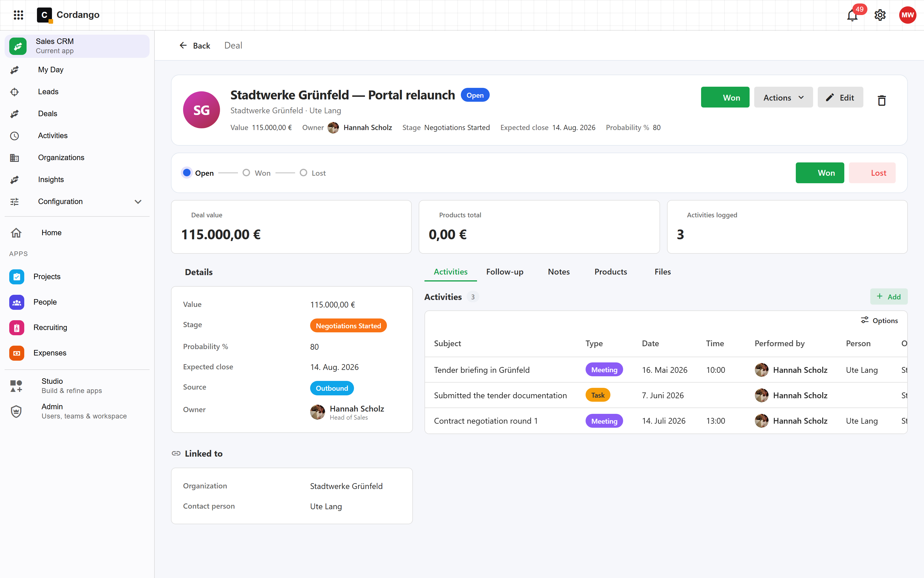Viewport: 924px width, 578px height.
Task: Click the 16. Mai 2026 date cell
Action: click(664, 370)
